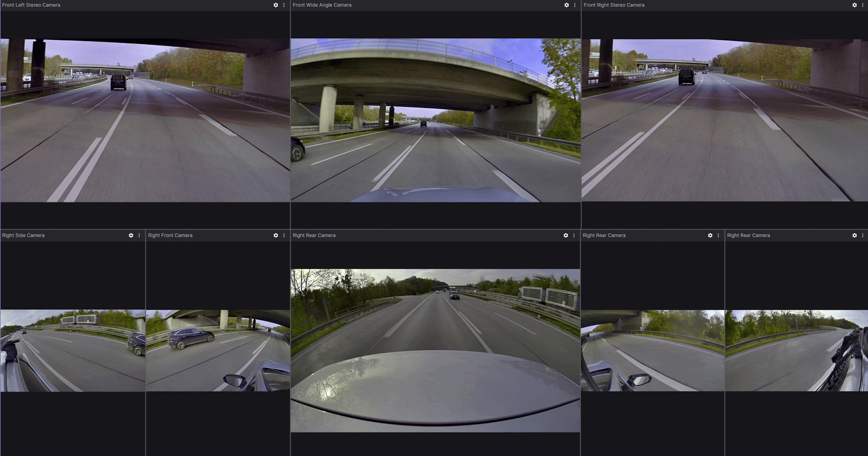Open three-dot menu of car-hood Right Rear Camera panel
This screenshot has height=456, width=868.
click(574, 235)
